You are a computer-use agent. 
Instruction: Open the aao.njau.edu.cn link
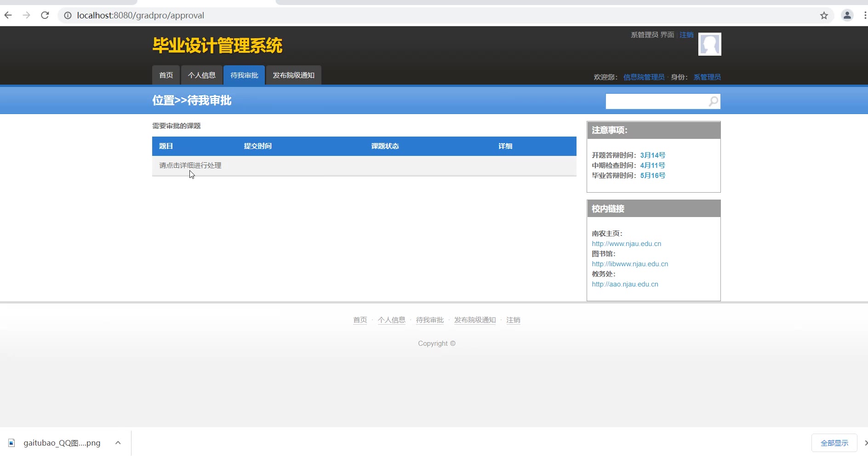(625, 284)
